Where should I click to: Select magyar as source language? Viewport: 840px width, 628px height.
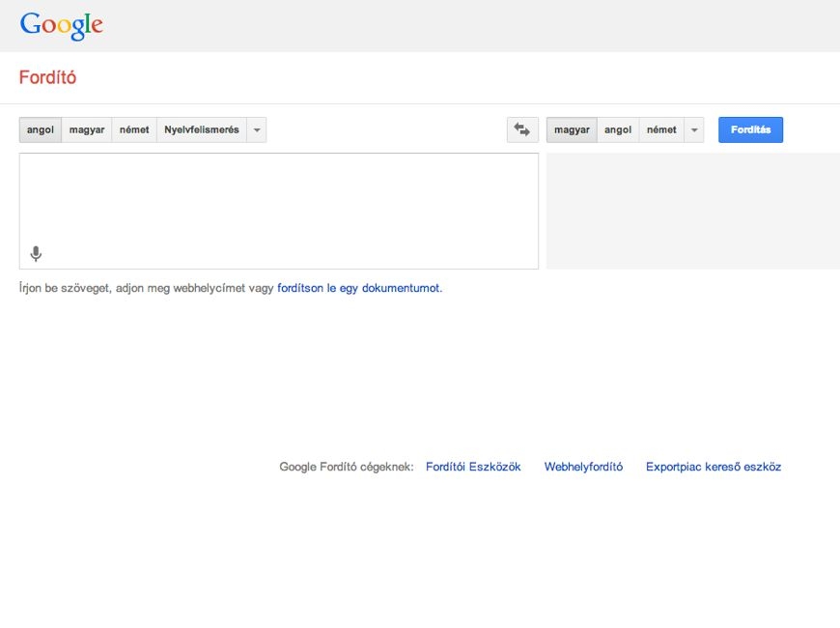[x=87, y=129]
